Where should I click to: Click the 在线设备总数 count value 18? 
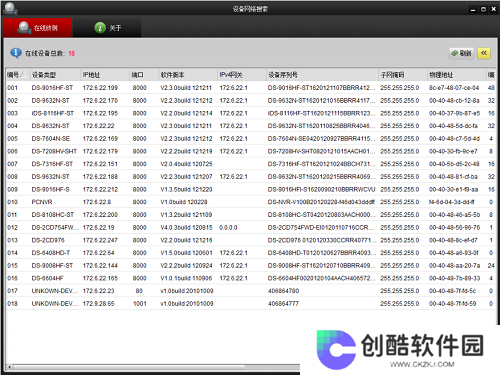[72, 53]
